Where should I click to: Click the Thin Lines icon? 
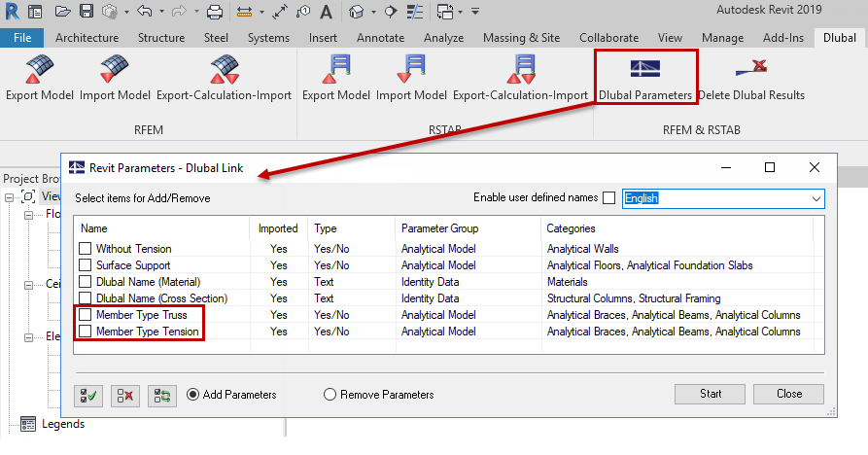pyautogui.click(x=415, y=12)
